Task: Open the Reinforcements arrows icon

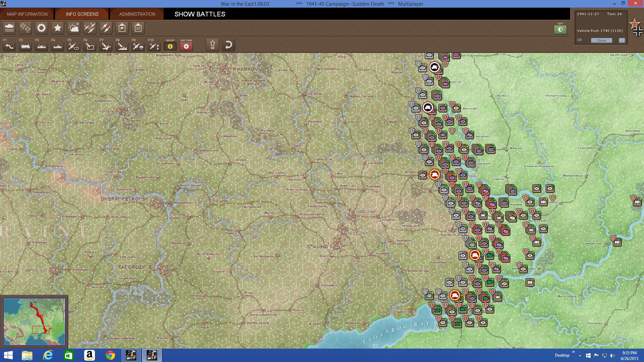Action: 106,28
